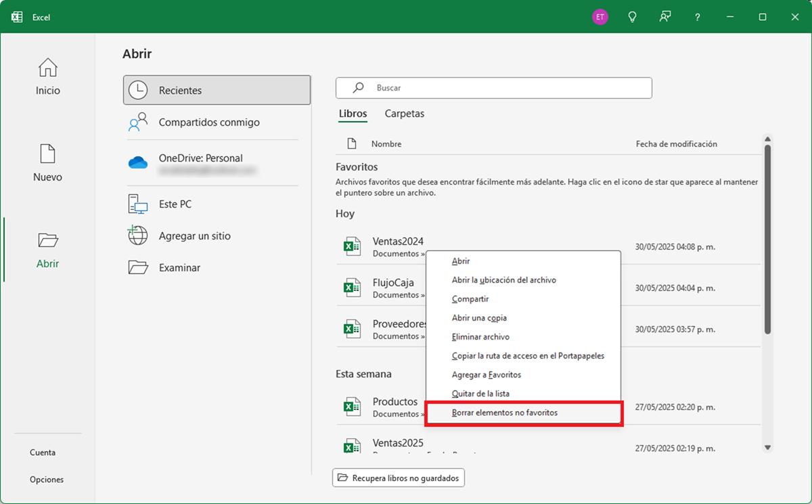This screenshot has height=504, width=812.
Task: Open the feedback icon in title bar
Action: coord(665,17)
